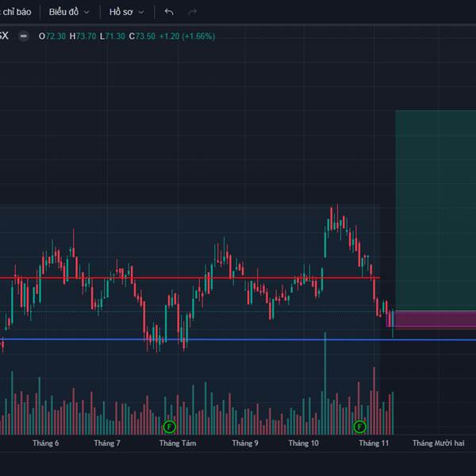Click the green profit target zone
Image resolution: width=476 pixels, height=476 pixels.
(x=436, y=210)
